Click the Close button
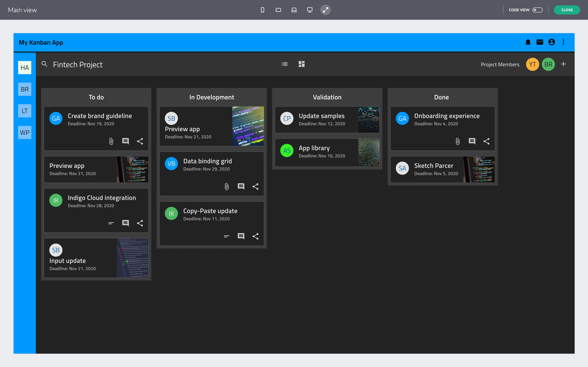Viewport: 588px width, 367px height. tap(567, 10)
